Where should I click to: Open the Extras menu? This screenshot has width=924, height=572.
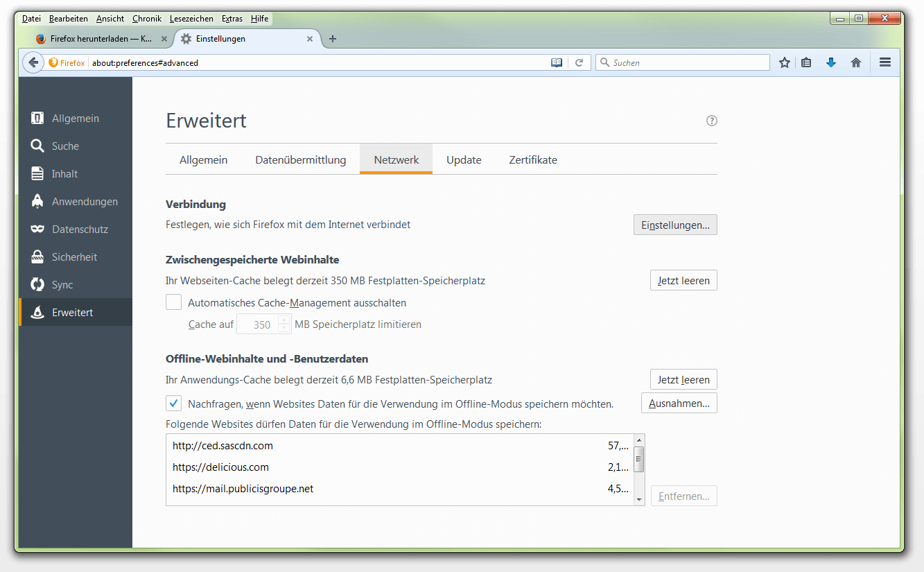click(232, 19)
